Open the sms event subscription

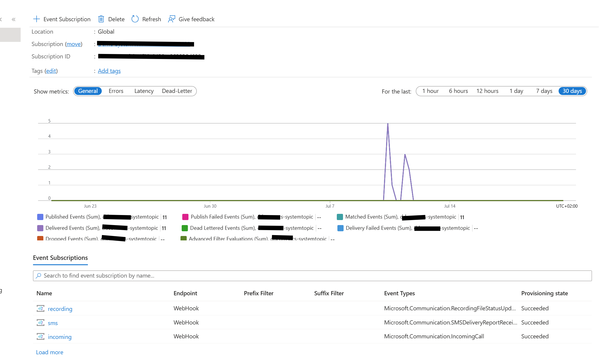[x=53, y=323]
